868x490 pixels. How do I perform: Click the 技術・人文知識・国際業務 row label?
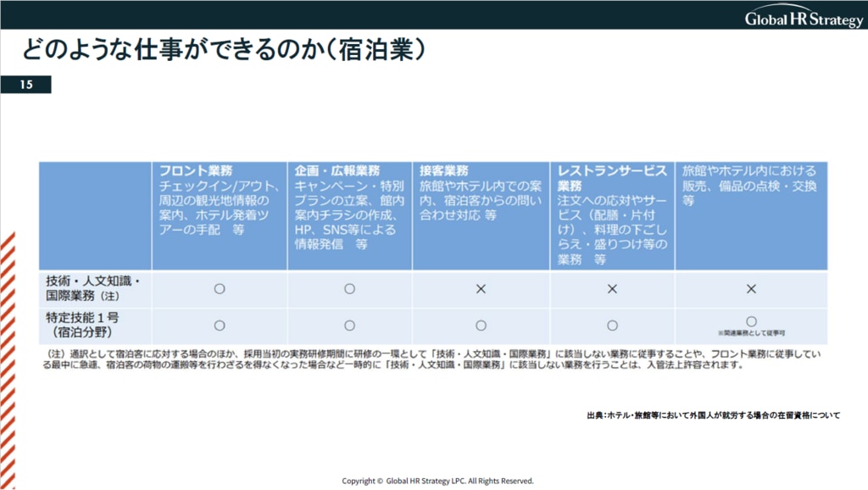(x=95, y=288)
